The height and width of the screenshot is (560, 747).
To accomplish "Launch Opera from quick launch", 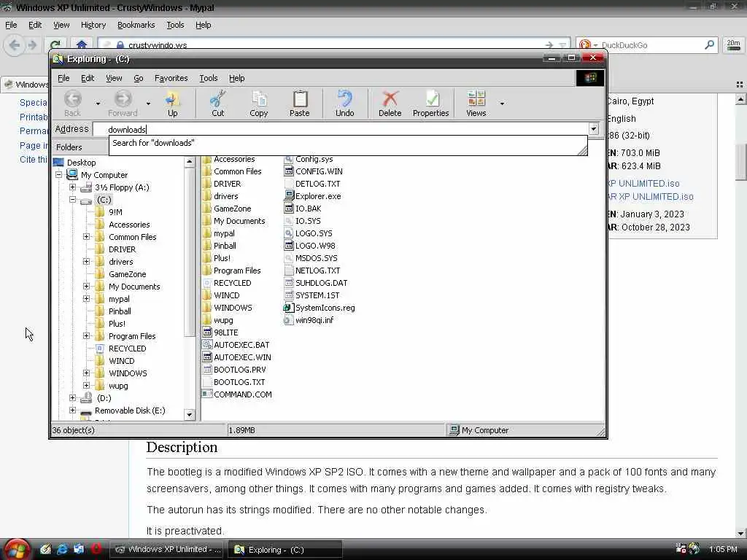I will (x=96, y=549).
